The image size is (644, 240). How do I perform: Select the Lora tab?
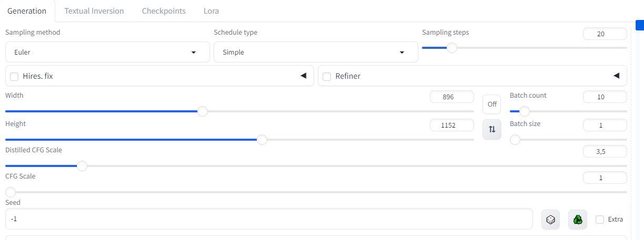tap(211, 11)
